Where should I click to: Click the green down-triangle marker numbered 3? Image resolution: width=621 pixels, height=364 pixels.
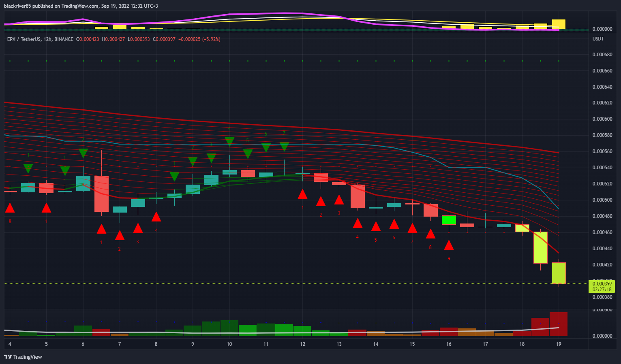[x=211, y=158]
